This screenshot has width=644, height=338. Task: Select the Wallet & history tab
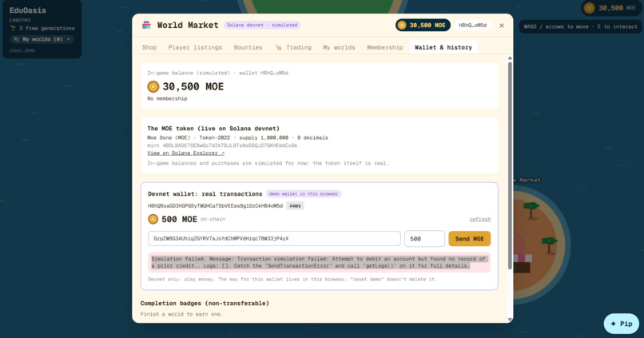pyautogui.click(x=443, y=48)
